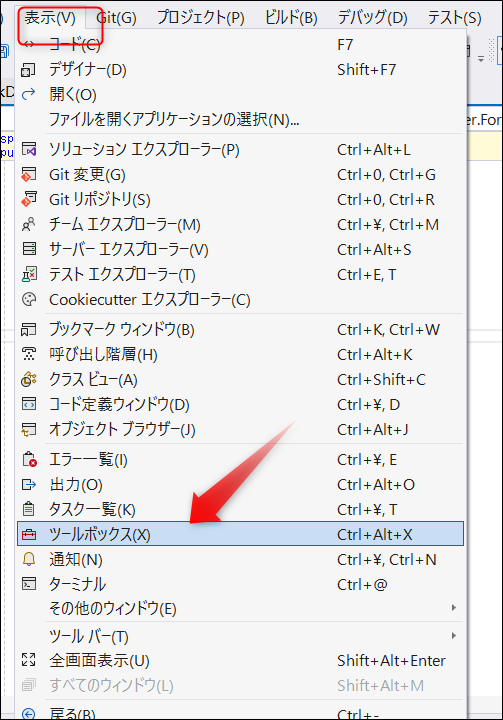503x720 pixels.
Task: Select Cookiecutter エクスプローラー(C) label
Action: [150, 299]
